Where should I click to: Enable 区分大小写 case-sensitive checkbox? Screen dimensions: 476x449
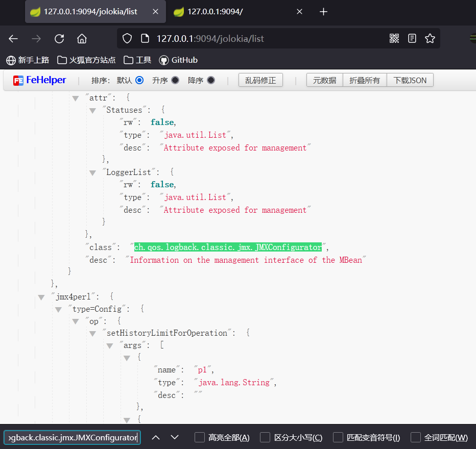pos(265,437)
